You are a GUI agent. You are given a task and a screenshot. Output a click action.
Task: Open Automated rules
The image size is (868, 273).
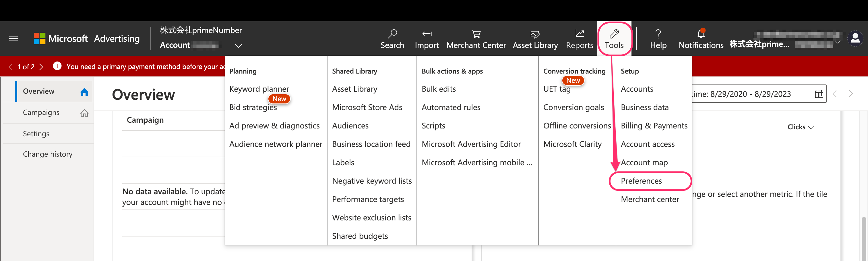coord(451,107)
